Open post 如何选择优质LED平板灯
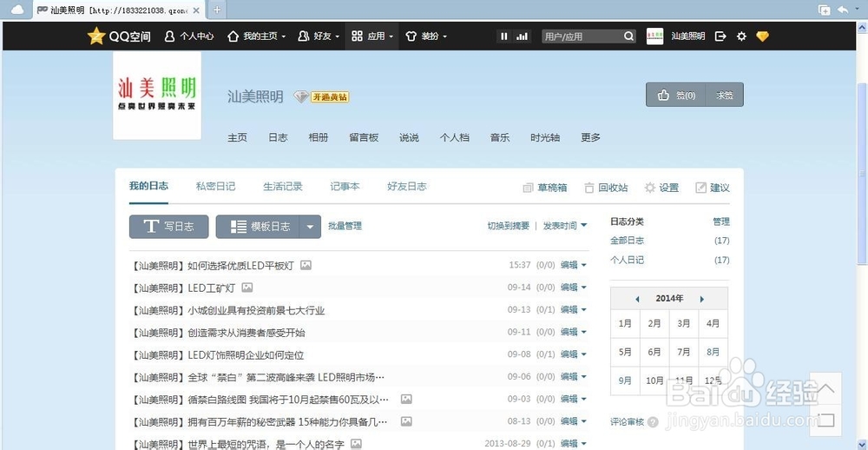The width and height of the screenshot is (868, 450). [x=212, y=266]
